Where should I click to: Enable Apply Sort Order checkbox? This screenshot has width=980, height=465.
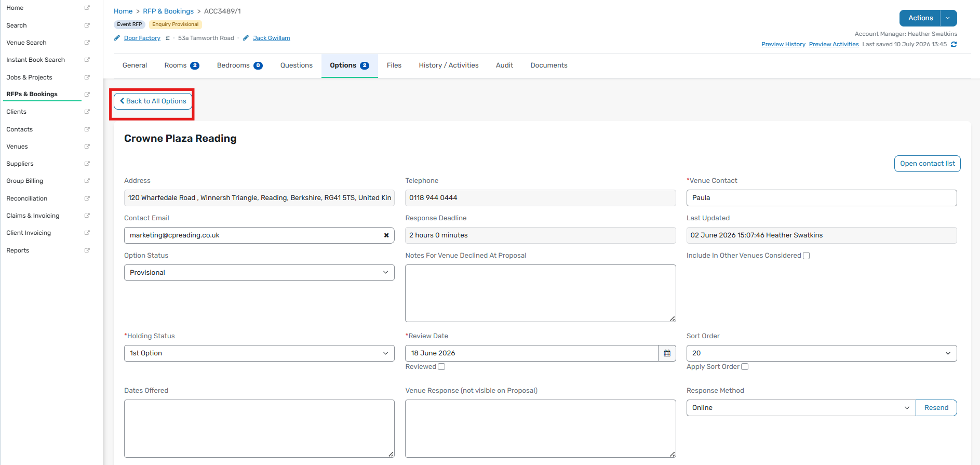(745, 367)
